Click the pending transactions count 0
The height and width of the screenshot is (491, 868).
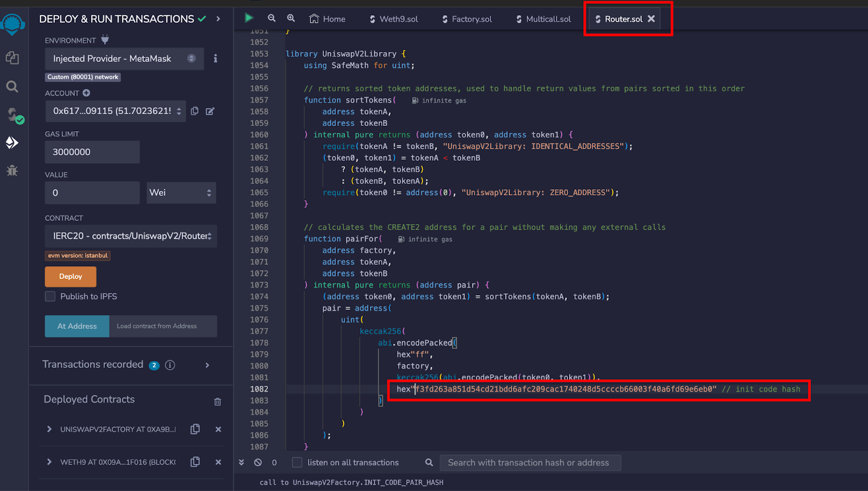coord(275,463)
